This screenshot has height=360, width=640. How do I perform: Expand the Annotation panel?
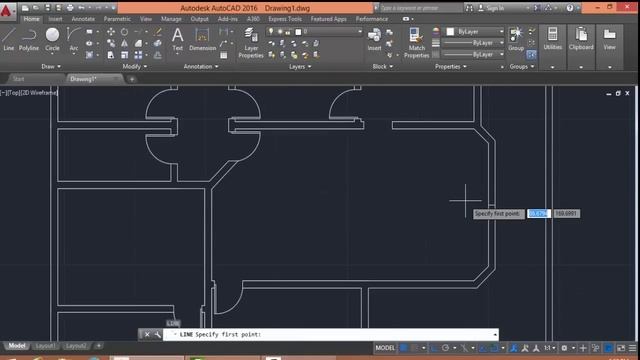(201, 66)
